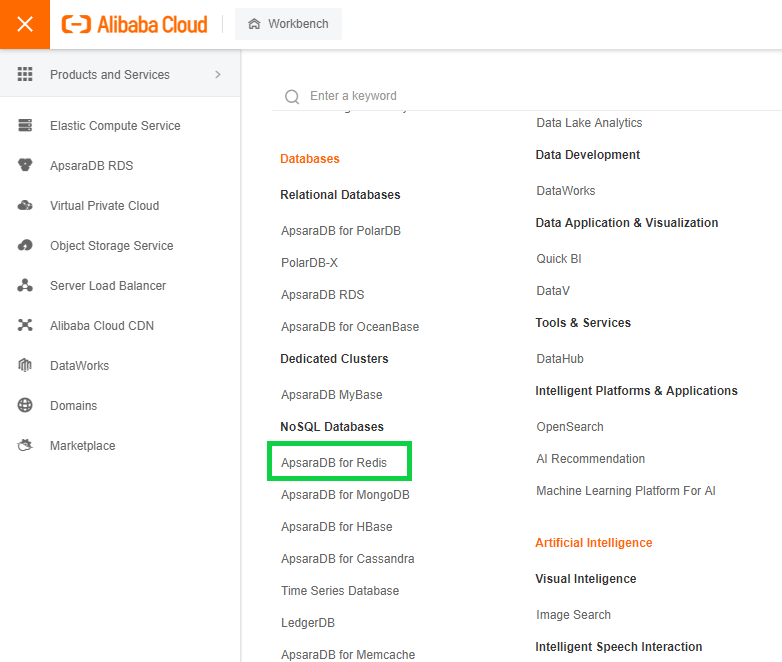Open Alibaba Cloud CDN in sidebar
The image size is (782, 662).
pyautogui.click(x=102, y=326)
